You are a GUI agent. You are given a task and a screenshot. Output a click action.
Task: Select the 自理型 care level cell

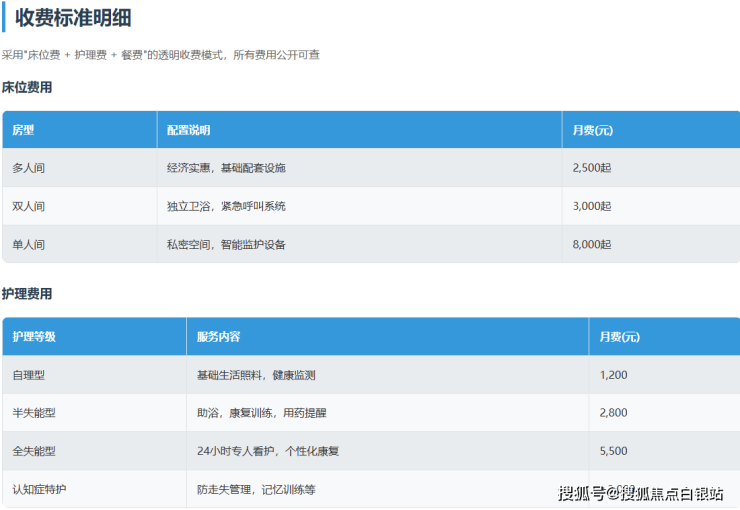(x=28, y=375)
